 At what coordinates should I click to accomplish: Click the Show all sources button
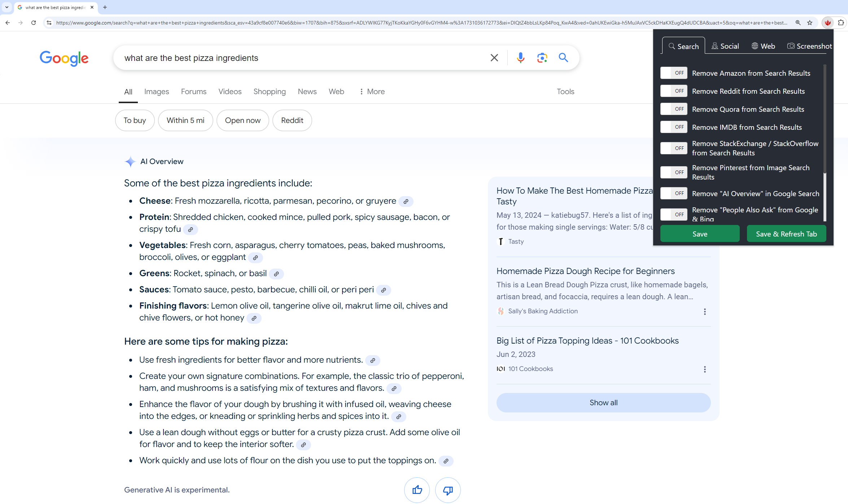[x=603, y=403]
